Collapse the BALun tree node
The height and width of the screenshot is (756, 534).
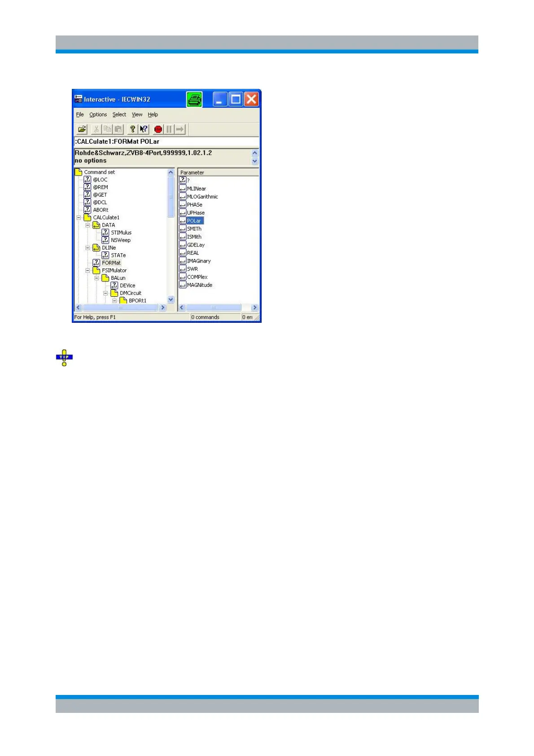click(97, 278)
